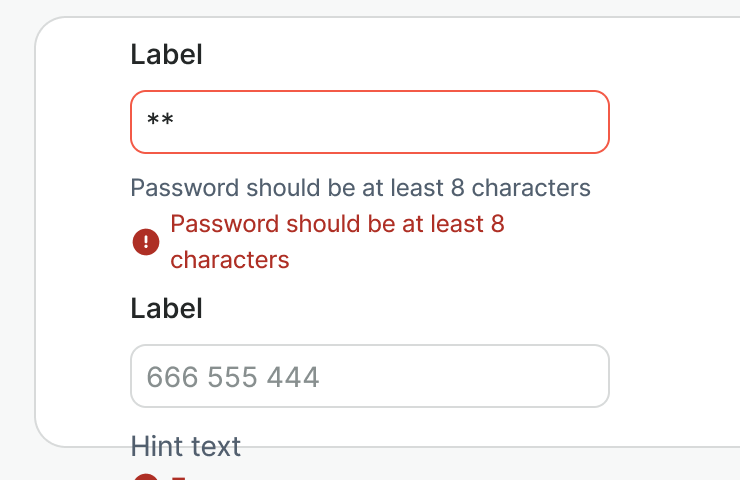Place cursor after the asterisks in password field
This screenshot has height=480, width=740.
pyautogui.click(x=177, y=122)
